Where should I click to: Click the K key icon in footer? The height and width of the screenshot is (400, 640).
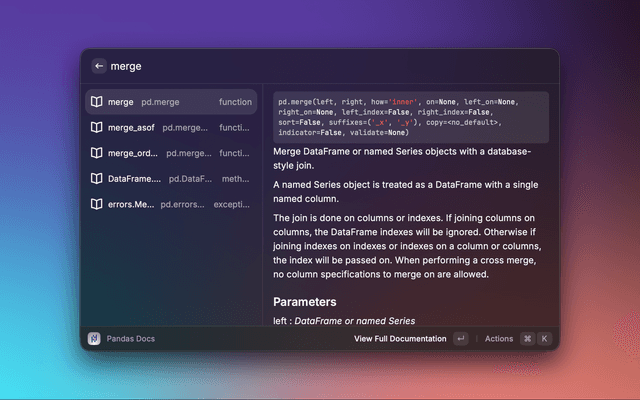(x=545, y=339)
